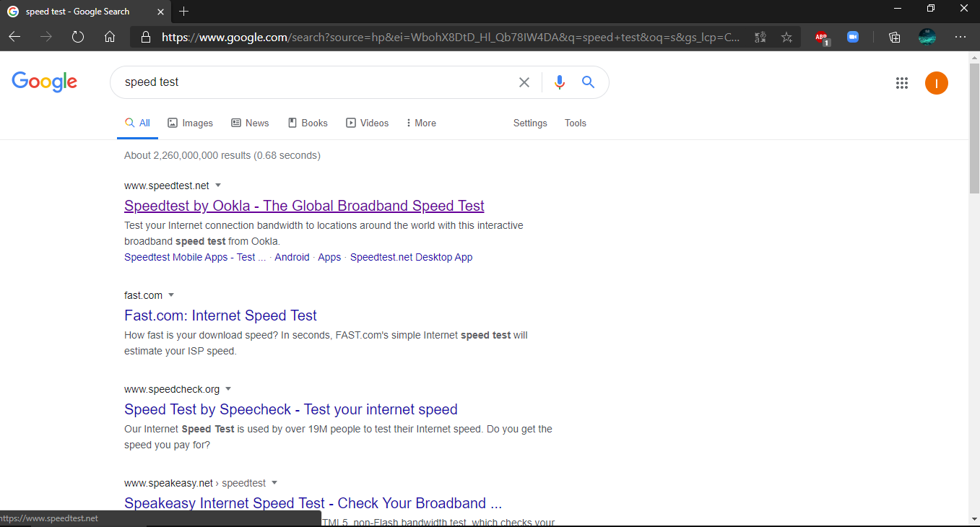
Task: Open the Android sitelink
Action: click(292, 257)
